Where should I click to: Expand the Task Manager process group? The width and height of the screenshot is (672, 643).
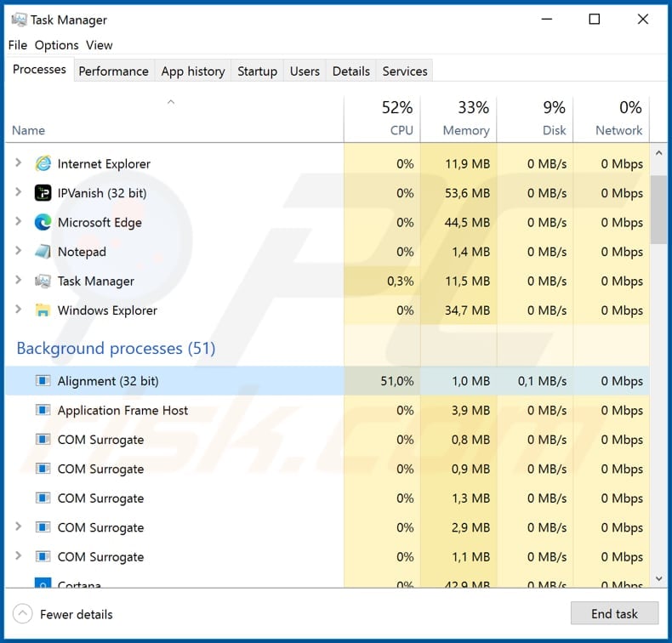(x=18, y=280)
